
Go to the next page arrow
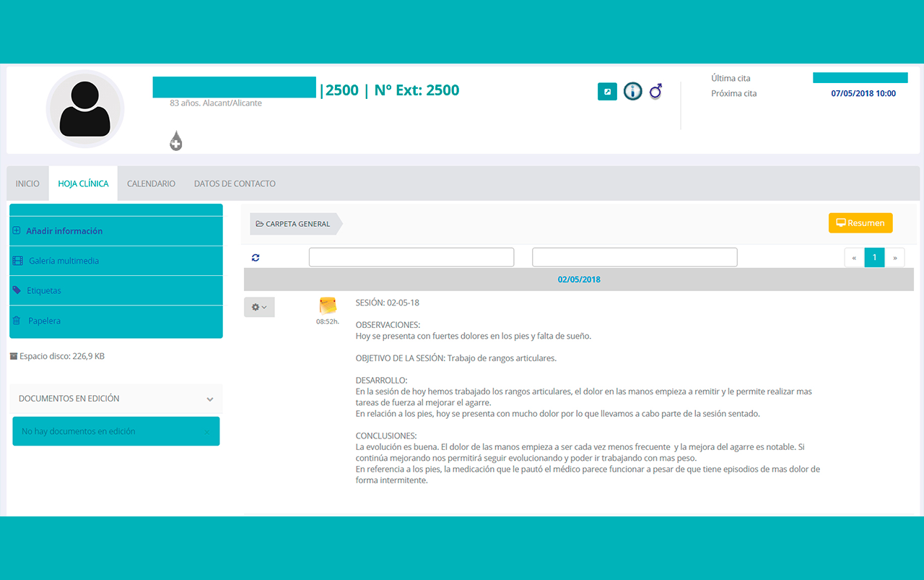[x=894, y=258]
